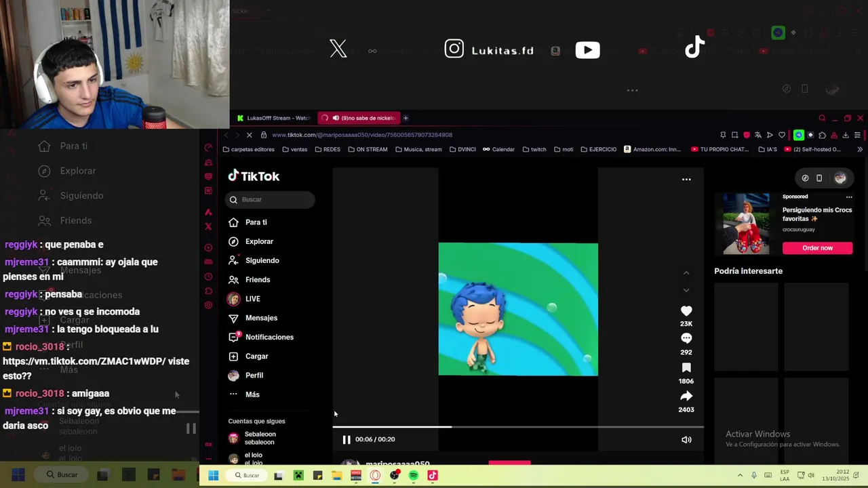Click the pin icon in browser toolbar
The width and height of the screenshot is (868, 488).
click(x=723, y=135)
